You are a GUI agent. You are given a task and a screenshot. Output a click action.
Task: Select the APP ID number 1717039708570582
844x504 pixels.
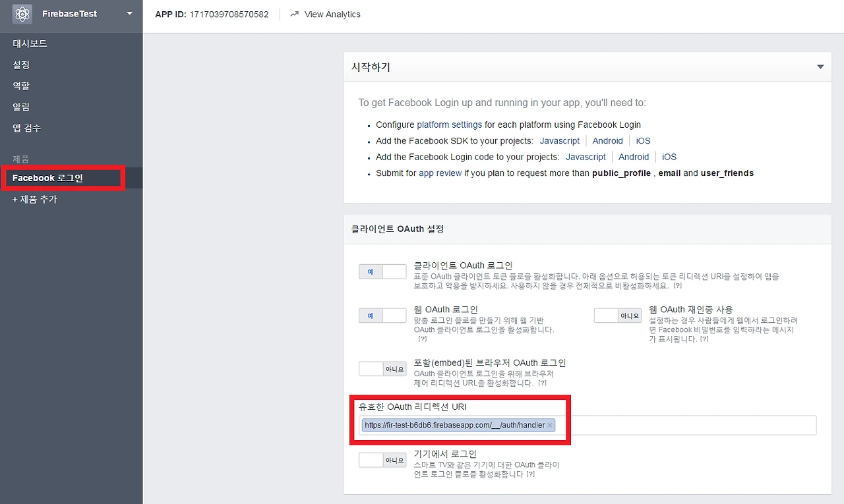click(229, 14)
